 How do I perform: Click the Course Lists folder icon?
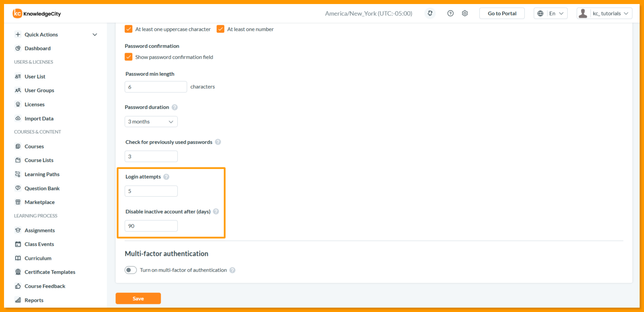[x=18, y=160]
